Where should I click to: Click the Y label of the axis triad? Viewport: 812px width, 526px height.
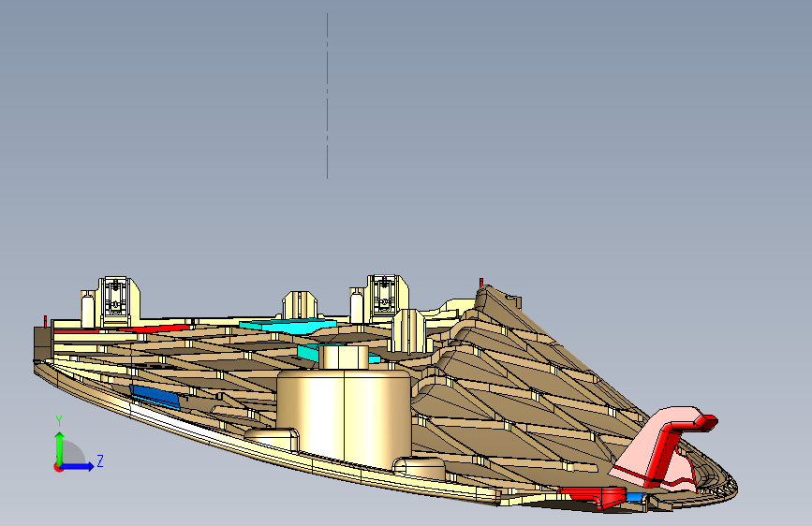(59, 421)
